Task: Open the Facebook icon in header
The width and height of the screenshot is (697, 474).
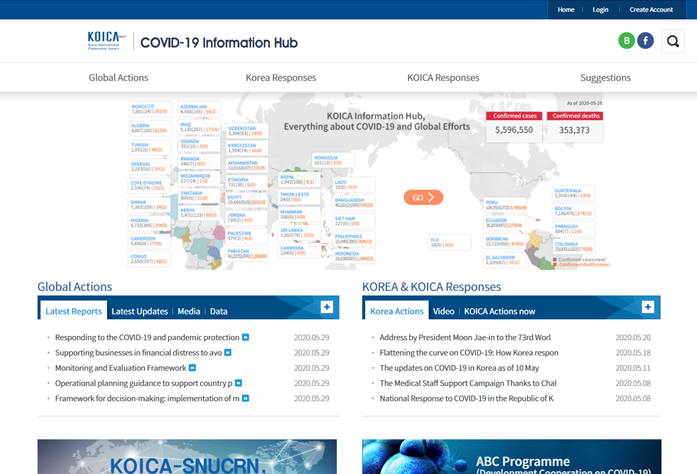Action: 646,41
